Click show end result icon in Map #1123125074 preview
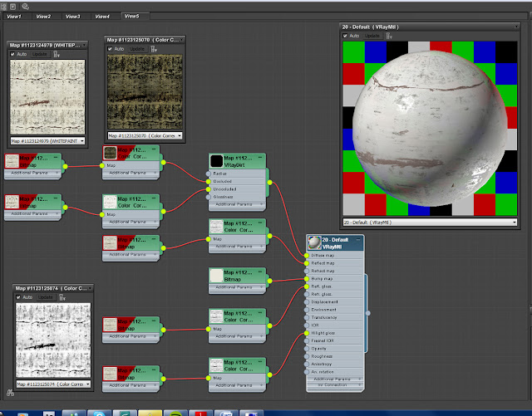The image size is (532, 416). pyautogui.click(x=62, y=297)
